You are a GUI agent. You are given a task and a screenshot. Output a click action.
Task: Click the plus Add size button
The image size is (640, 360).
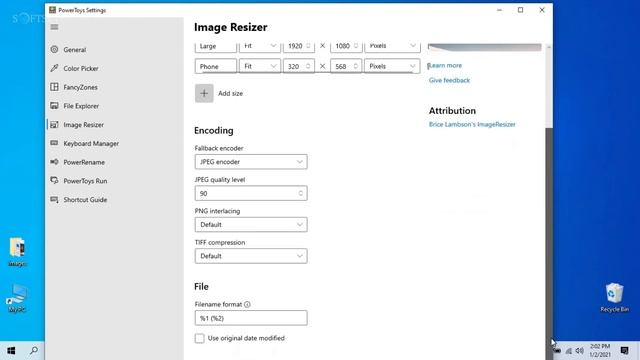[x=204, y=93]
